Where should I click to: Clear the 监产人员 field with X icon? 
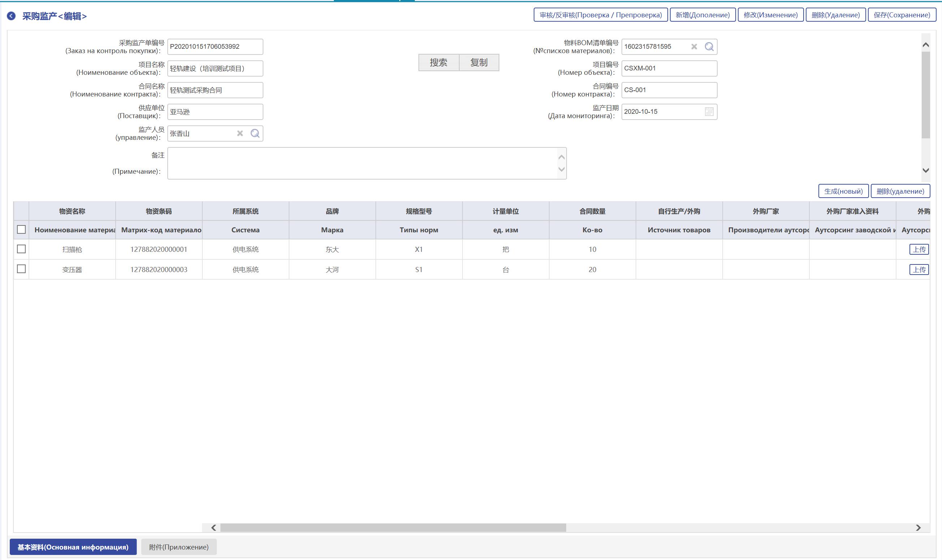pos(240,133)
